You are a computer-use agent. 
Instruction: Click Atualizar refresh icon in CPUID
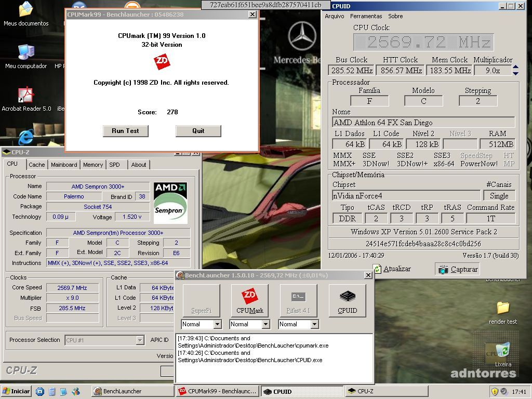(x=377, y=269)
